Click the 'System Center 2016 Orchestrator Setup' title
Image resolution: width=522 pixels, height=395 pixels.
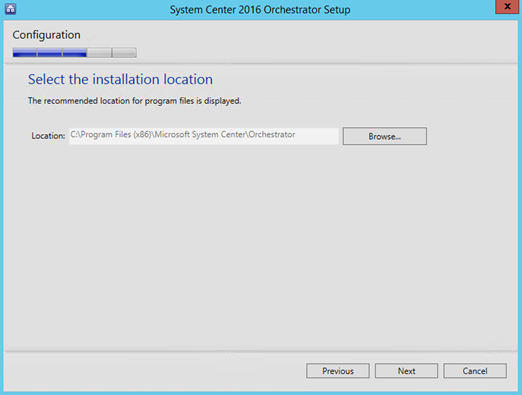[x=260, y=10]
